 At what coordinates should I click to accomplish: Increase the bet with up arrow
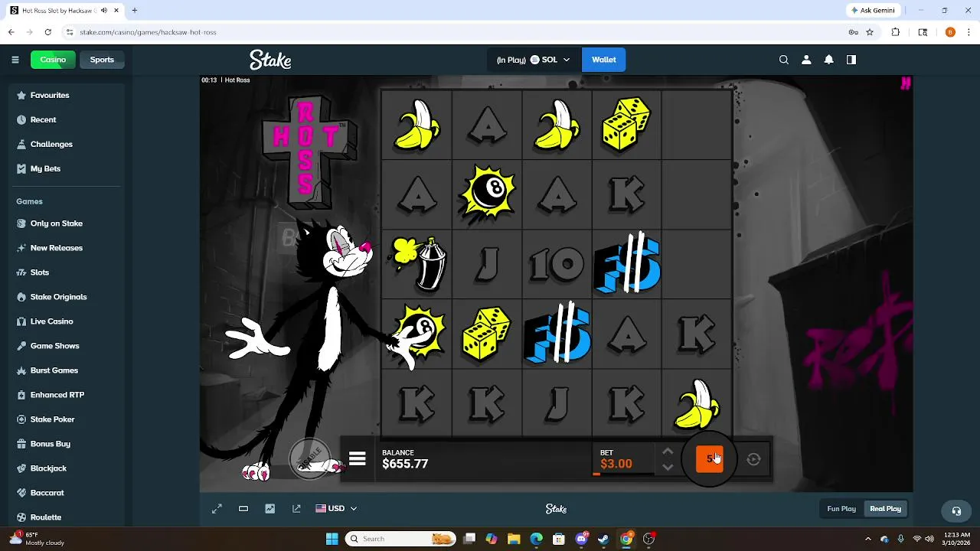[x=668, y=452]
